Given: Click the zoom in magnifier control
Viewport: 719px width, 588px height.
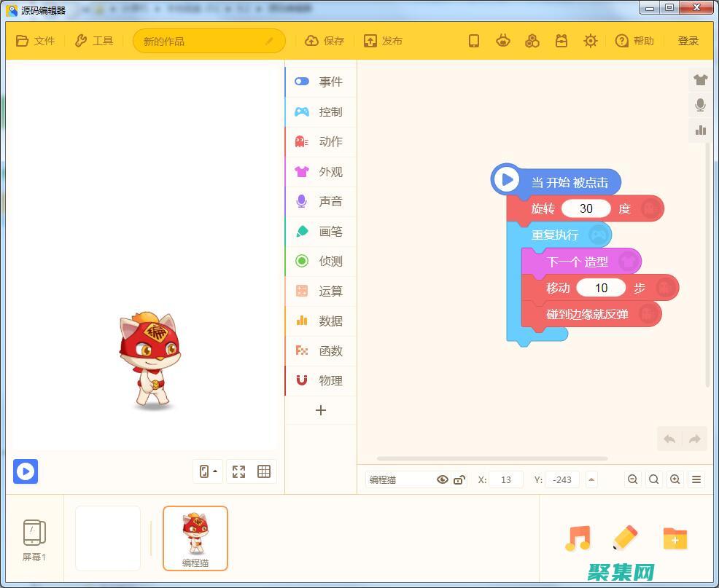Looking at the screenshot, I should (x=675, y=479).
